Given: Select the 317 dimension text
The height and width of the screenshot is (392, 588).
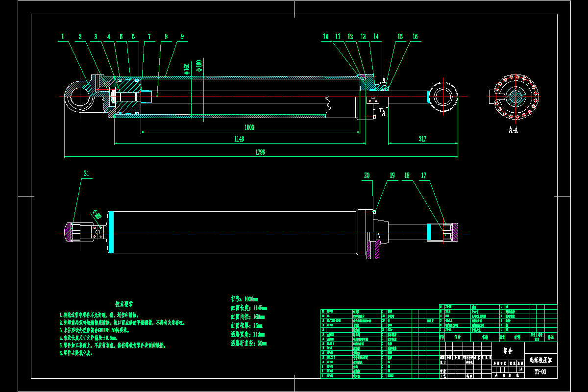Looking at the screenshot, I should pyautogui.click(x=422, y=139).
